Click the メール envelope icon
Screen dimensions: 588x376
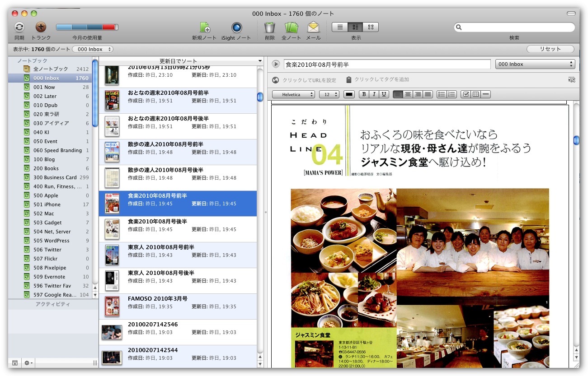coord(313,28)
